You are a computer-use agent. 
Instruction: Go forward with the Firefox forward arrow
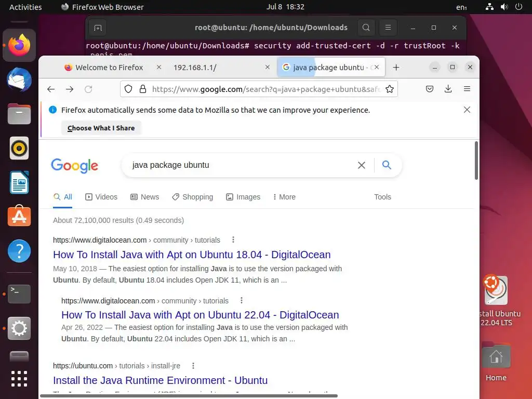[x=70, y=89]
